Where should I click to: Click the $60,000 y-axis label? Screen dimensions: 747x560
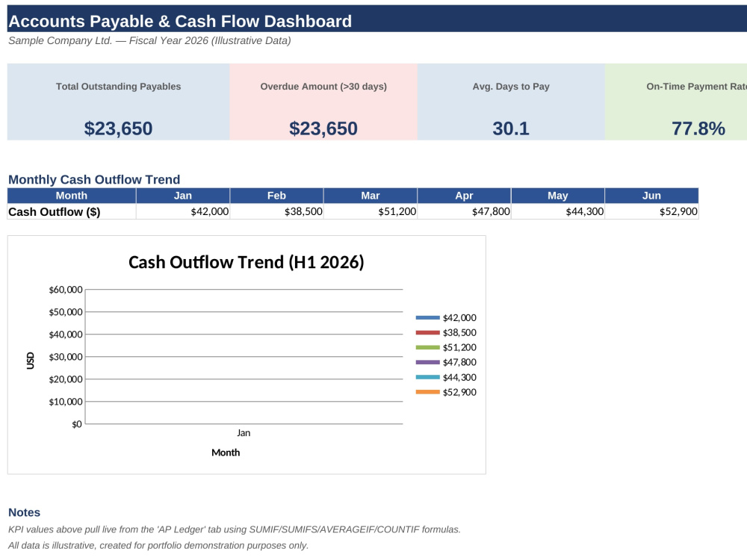[66, 290]
